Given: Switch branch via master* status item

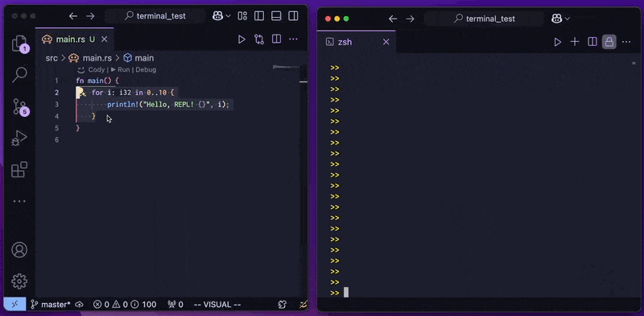Looking at the screenshot, I should (x=51, y=305).
